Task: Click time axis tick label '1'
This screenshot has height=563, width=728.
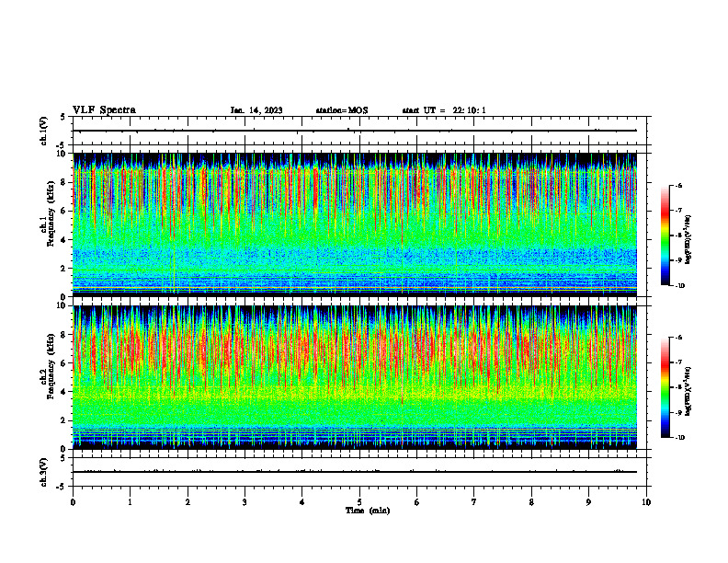Action: click(131, 502)
